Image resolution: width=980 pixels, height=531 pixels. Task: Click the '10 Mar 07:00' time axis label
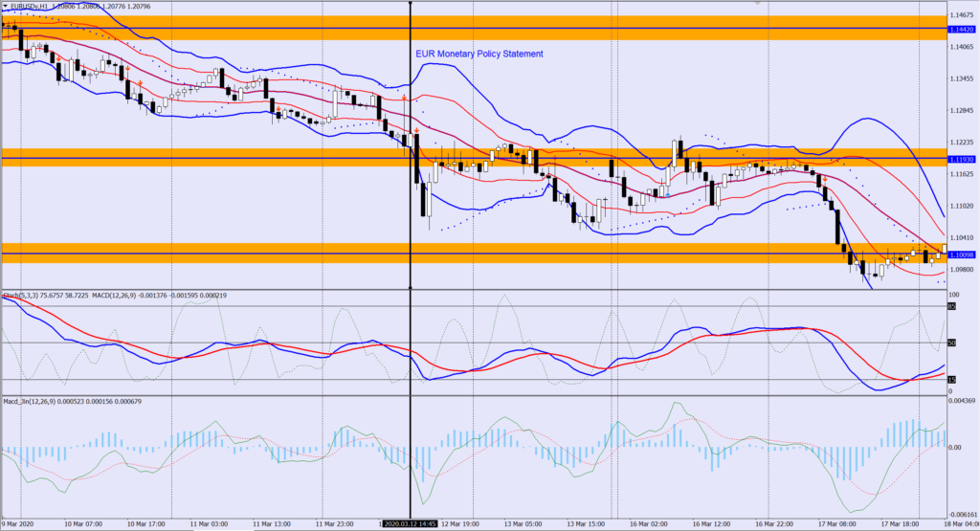pyautogui.click(x=83, y=524)
